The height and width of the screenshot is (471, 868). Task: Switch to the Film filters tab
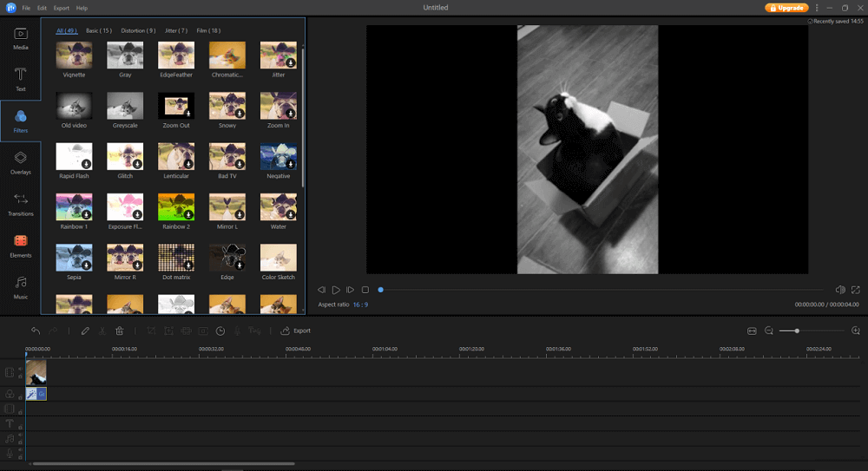tap(208, 30)
